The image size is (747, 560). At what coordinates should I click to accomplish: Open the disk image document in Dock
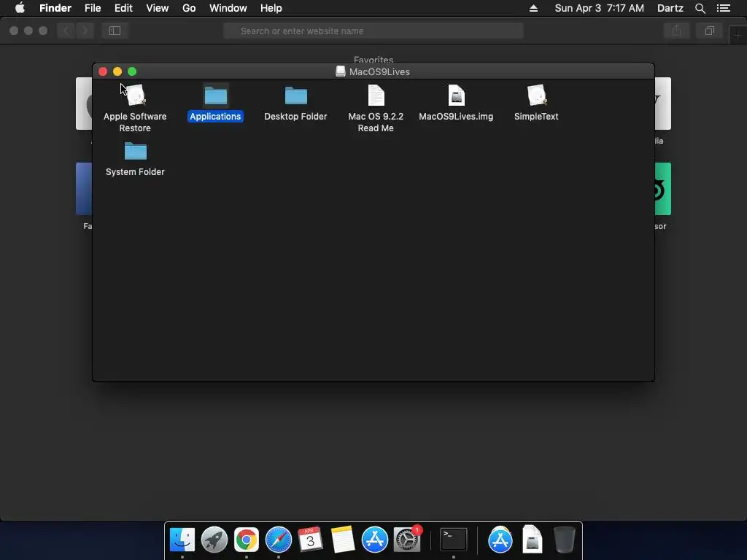coord(532,540)
